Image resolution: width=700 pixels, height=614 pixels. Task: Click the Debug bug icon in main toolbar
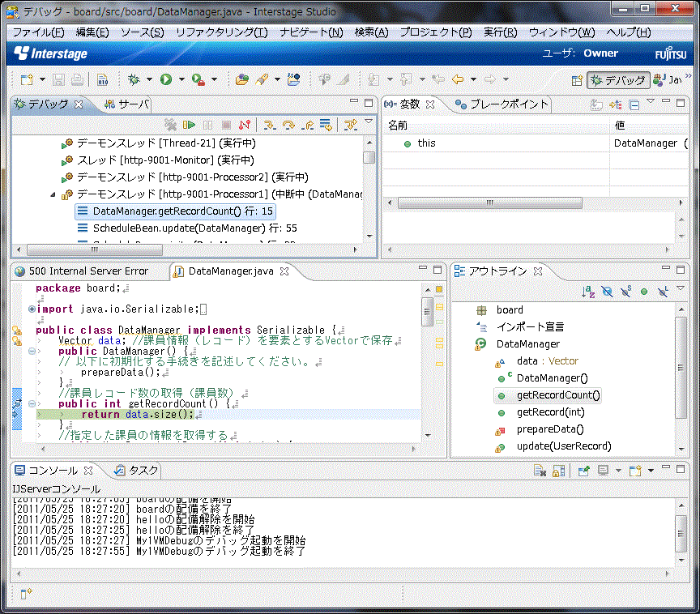(x=134, y=79)
